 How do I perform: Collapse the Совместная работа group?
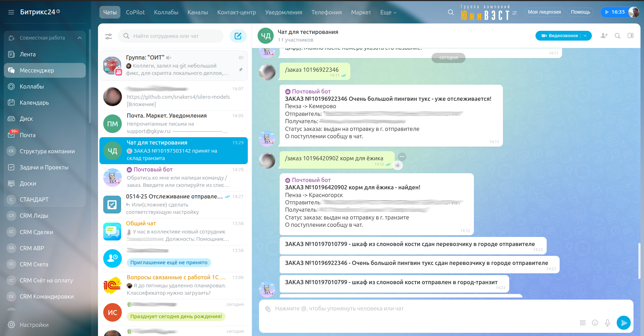click(80, 38)
